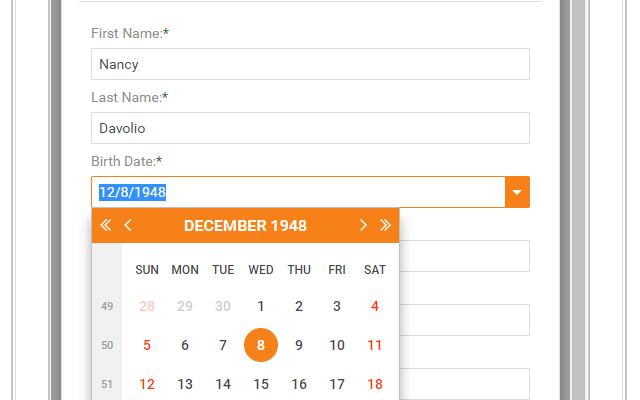The image size is (640, 400).
Task: Select December 8 highlighted date
Action: (261, 345)
